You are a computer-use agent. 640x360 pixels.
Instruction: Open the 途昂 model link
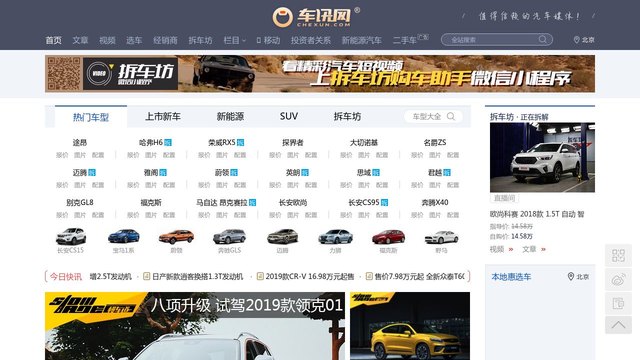80,142
